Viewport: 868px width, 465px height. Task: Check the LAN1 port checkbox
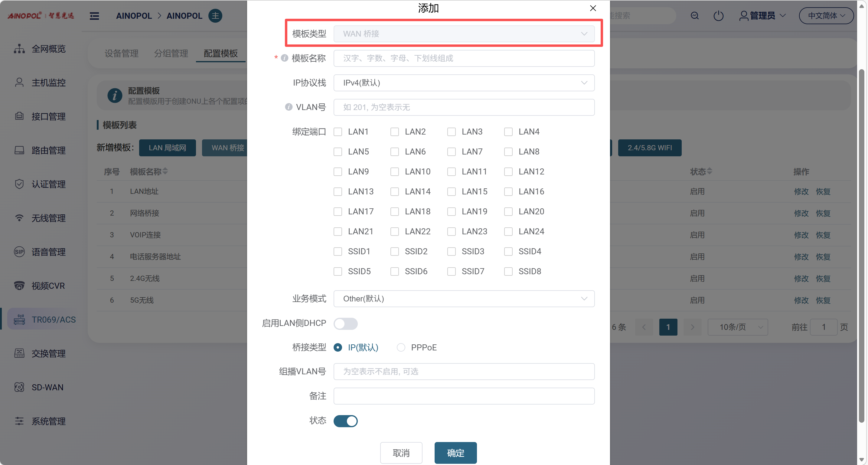coord(338,132)
